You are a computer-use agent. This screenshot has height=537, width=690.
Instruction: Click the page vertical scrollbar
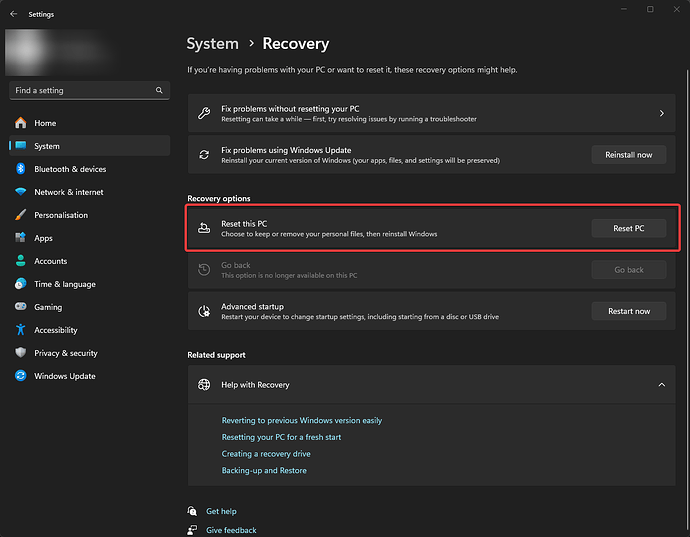click(687, 299)
